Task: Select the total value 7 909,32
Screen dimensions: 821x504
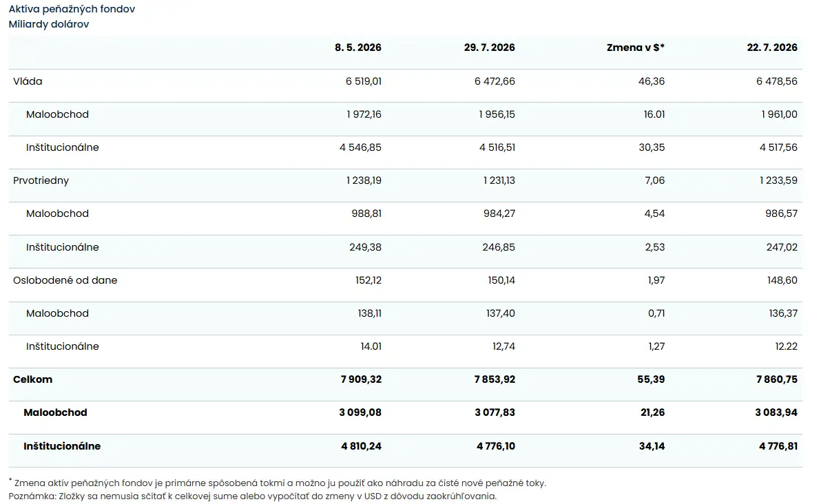Action: 361,379
